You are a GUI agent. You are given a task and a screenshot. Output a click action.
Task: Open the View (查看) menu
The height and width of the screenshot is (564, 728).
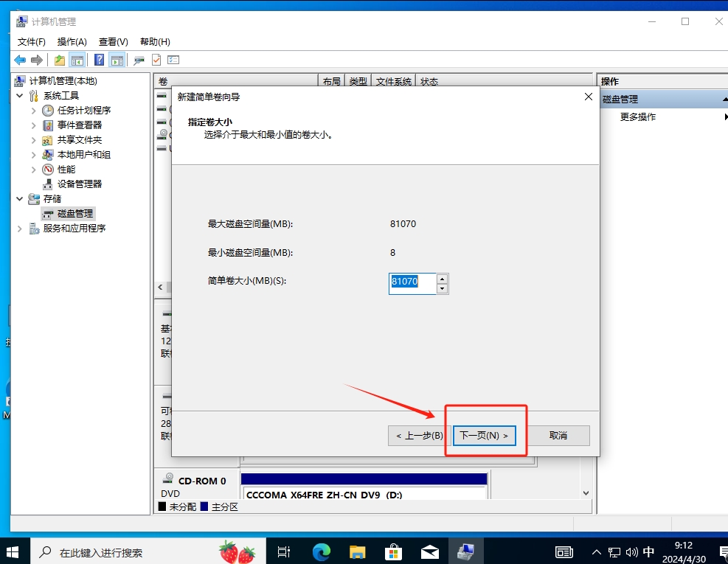(x=114, y=42)
